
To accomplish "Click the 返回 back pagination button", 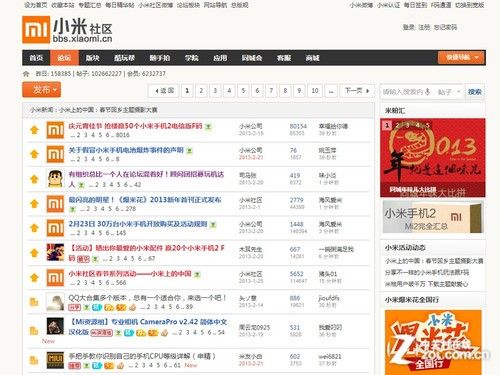I will (163, 91).
